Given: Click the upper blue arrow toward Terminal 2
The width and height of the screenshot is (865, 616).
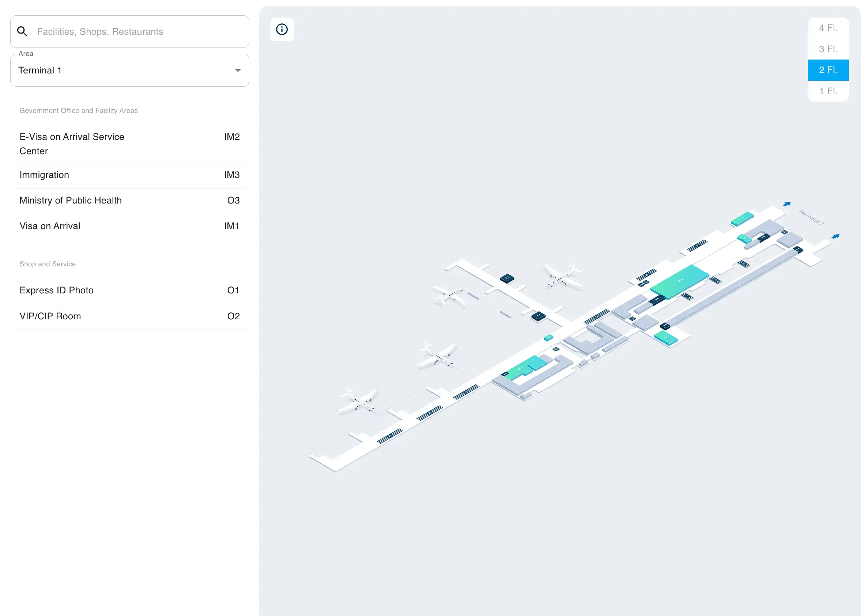Looking at the screenshot, I should (786, 204).
